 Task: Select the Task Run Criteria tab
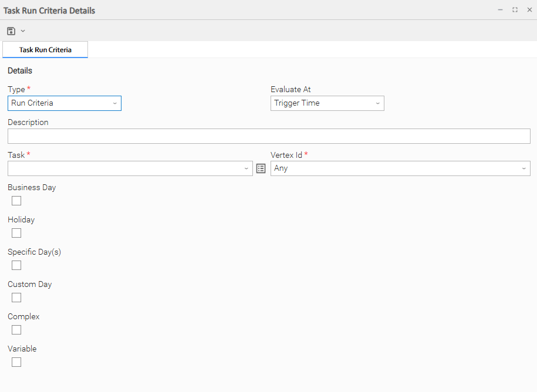pos(45,50)
